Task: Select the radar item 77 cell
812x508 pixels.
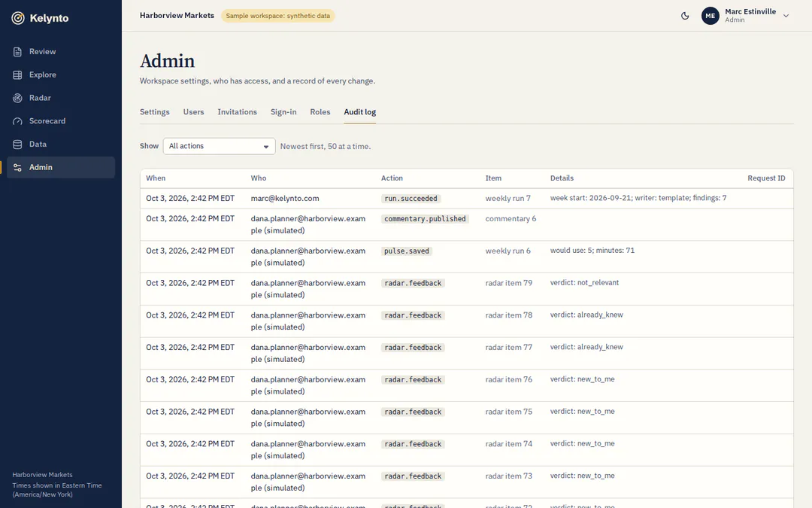Action: pos(508,347)
